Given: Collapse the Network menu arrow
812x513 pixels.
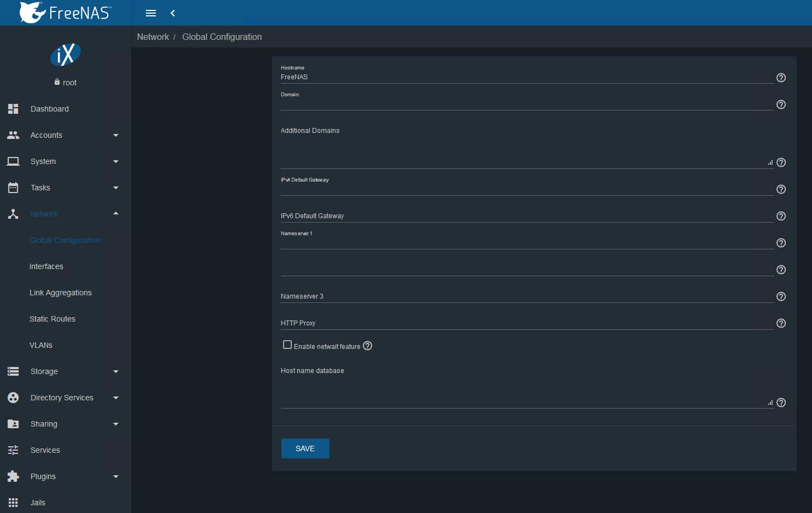Looking at the screenshot, I should [x=116, y=213].
